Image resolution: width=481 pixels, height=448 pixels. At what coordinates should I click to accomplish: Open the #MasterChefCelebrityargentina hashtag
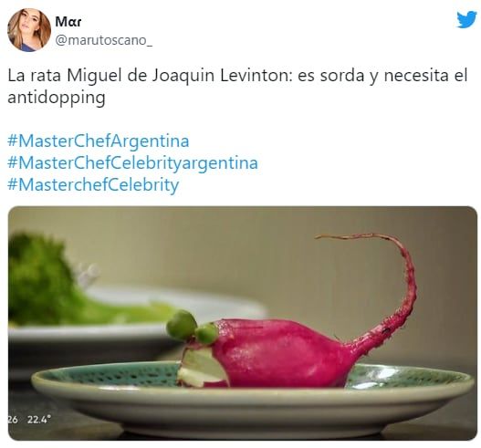pos(132,163)
